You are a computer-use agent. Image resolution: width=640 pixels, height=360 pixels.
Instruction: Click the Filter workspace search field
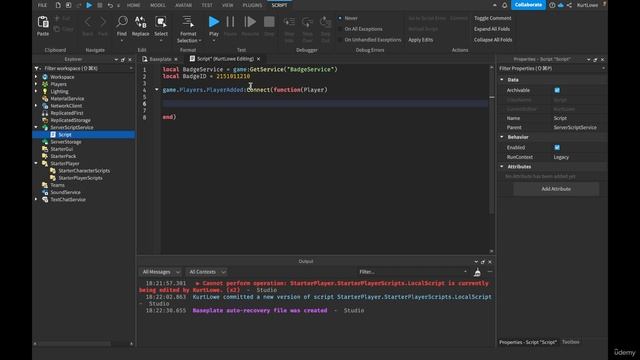(84, 69)
